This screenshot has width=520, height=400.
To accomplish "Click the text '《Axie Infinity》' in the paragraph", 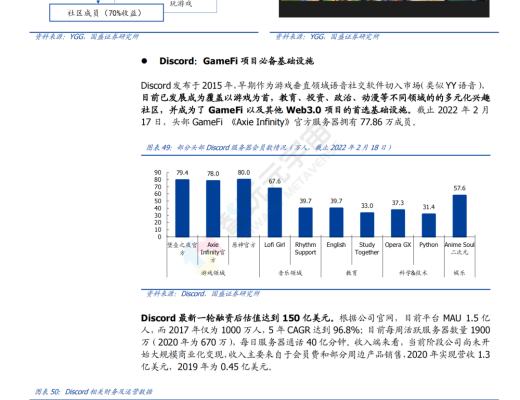I will 260,122.
